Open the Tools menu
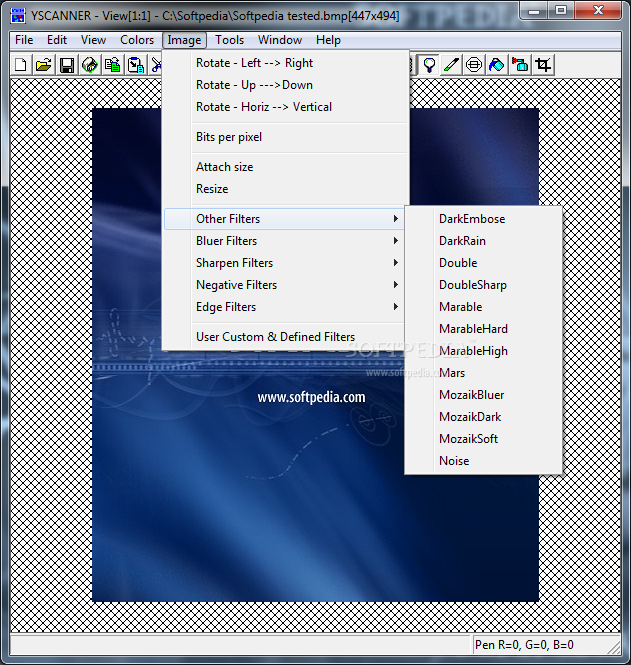Screen dimensions: 631x665 click(229, 40)
